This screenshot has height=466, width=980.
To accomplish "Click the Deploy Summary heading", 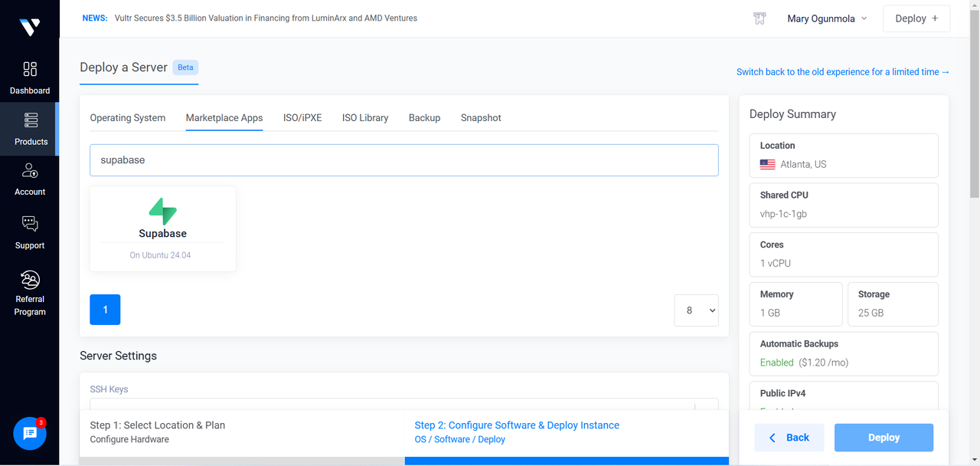I will (x=792, y=114).
